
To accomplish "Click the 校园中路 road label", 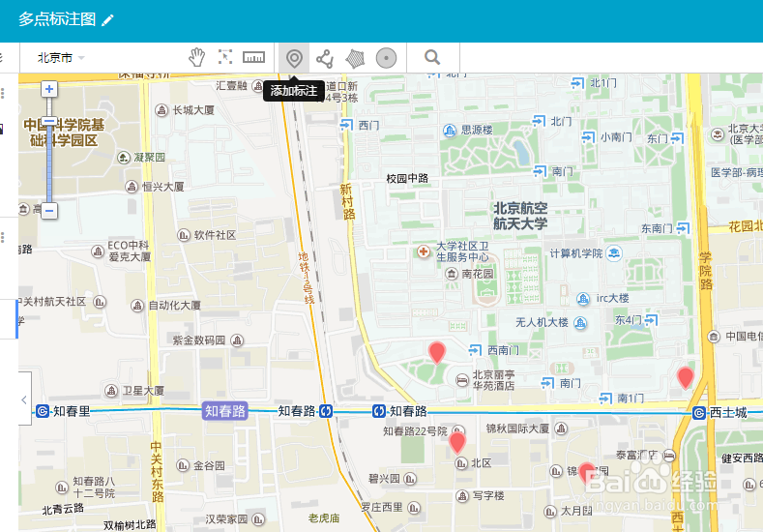I will pyautogui.click(x=407, y=179).
